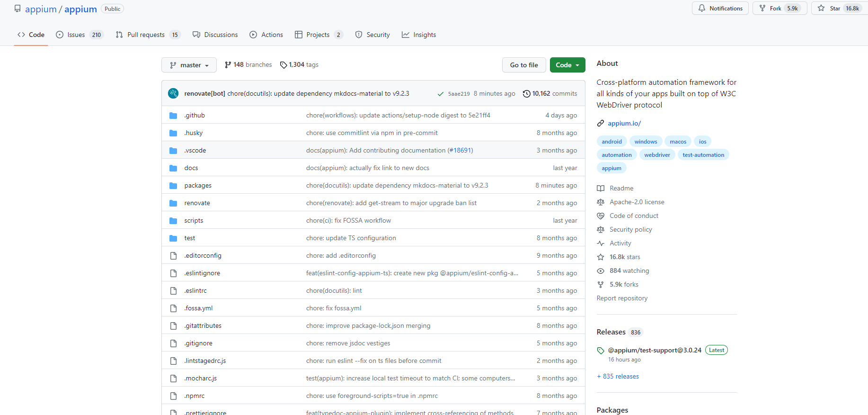Click the watching eye icon
Image resolution: width=868 pixels, height=415 pixels.
(601, 271)
